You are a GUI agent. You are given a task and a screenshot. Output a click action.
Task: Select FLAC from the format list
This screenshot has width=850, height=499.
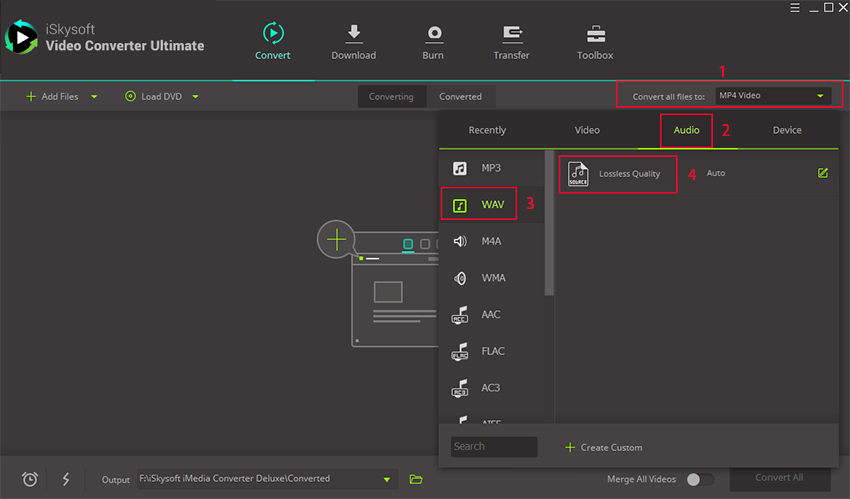click(x=492, y=351)
